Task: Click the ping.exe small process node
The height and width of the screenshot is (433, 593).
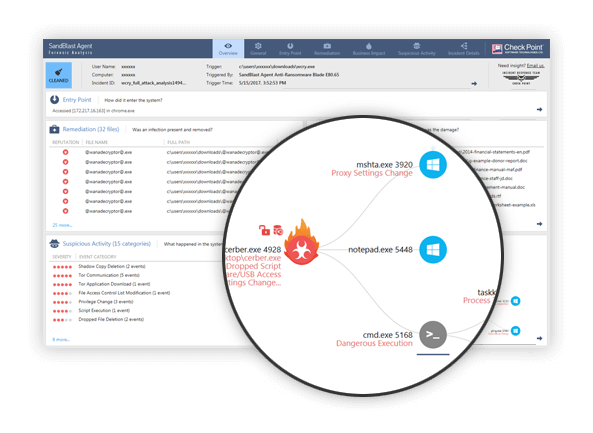Action: pyautogui.click(x=515, y=331)
